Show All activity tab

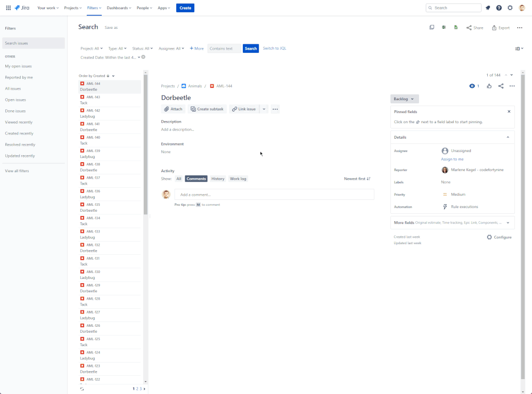179,179
